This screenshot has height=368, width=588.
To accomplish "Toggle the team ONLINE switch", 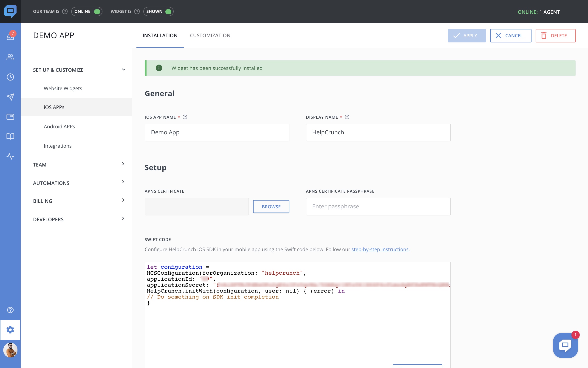I will [87, 11].
